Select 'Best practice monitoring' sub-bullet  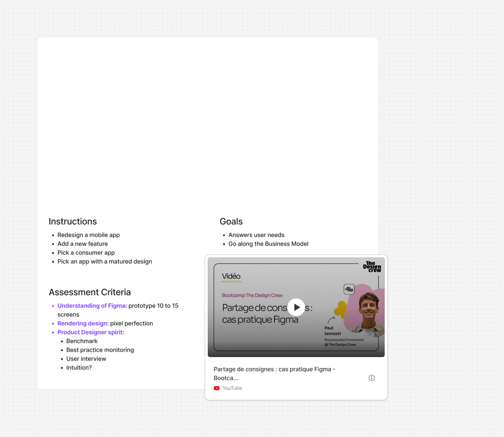pos(100,350)
